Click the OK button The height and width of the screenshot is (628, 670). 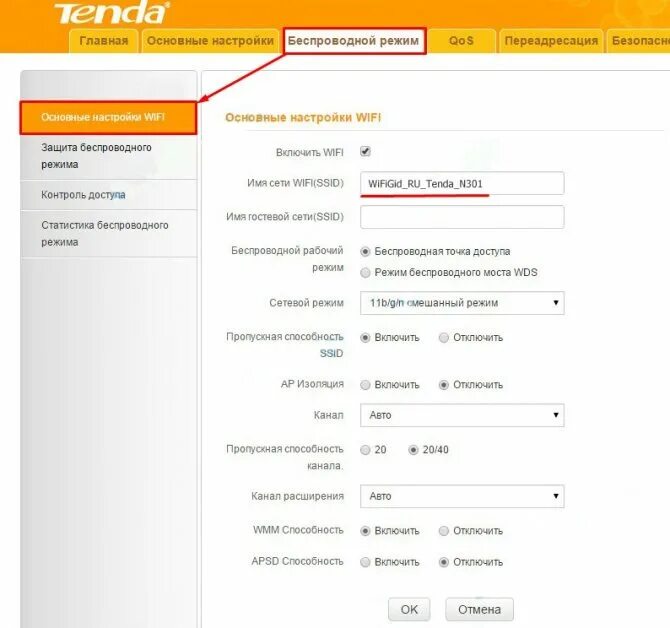pos(409,610)
